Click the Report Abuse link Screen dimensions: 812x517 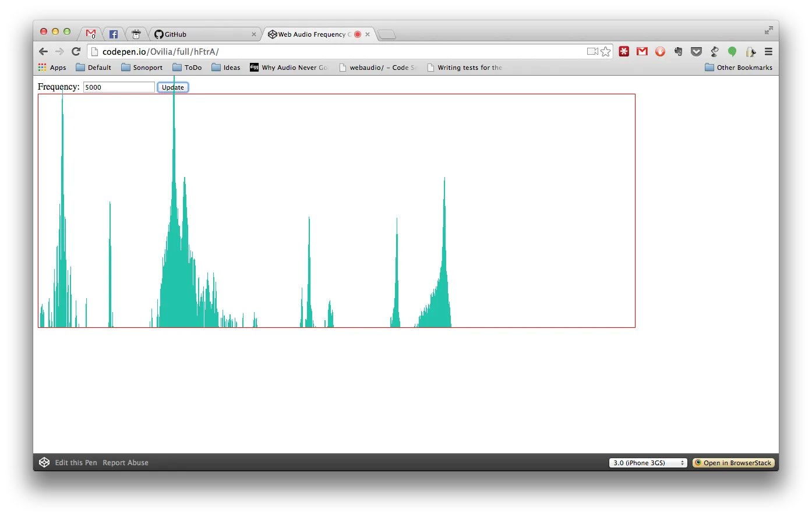[x=126, y=463]
